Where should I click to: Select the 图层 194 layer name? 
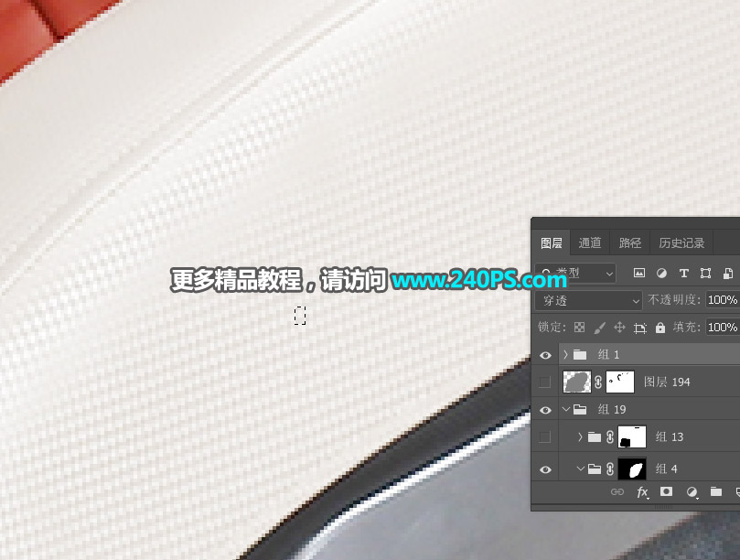tap(667, 382)
